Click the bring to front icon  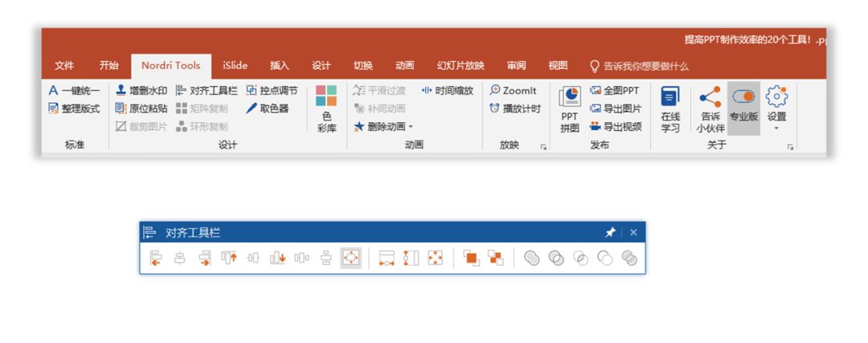click(x=471, y=258)
